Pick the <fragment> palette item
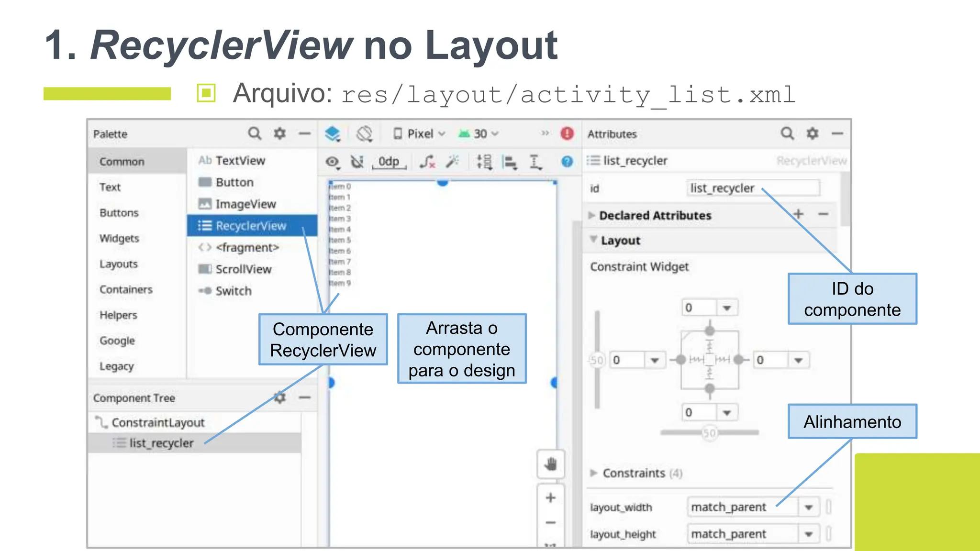980x551 pixels. coord(252,247)
